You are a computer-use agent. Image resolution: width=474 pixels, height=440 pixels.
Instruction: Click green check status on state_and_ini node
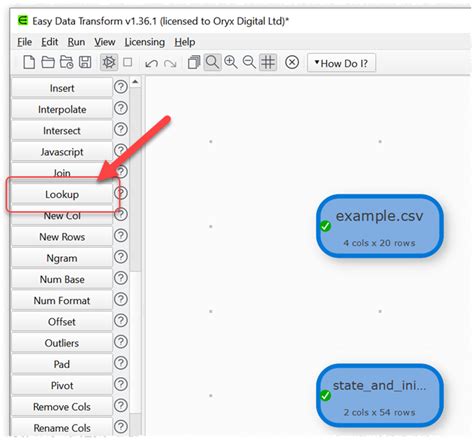pos(325,396)
